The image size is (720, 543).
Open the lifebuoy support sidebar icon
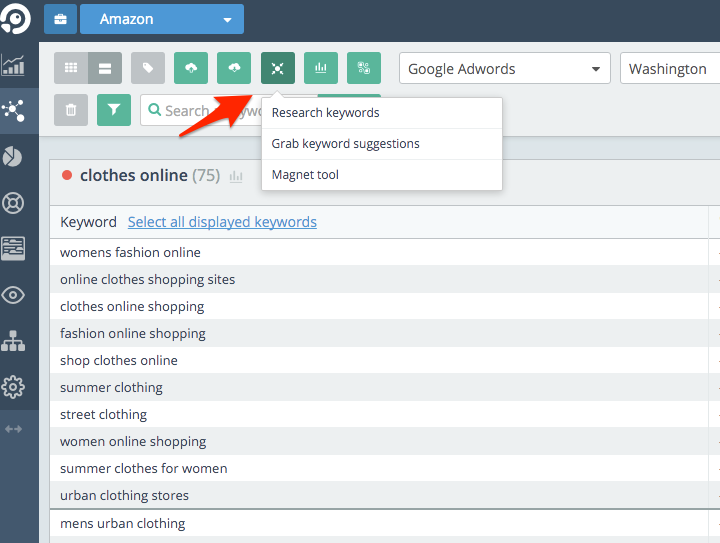(x=13, y=203)
